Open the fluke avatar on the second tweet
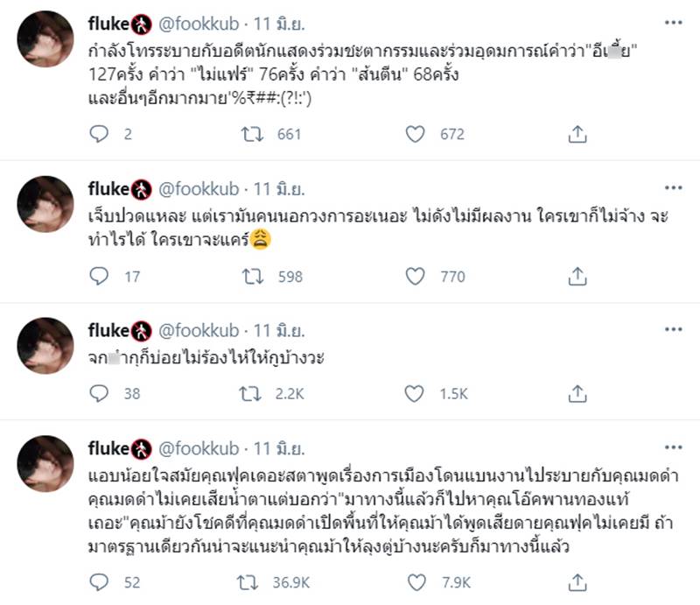Image resolution: width=700 pixels, height=605 pixels. coord(45,204)
